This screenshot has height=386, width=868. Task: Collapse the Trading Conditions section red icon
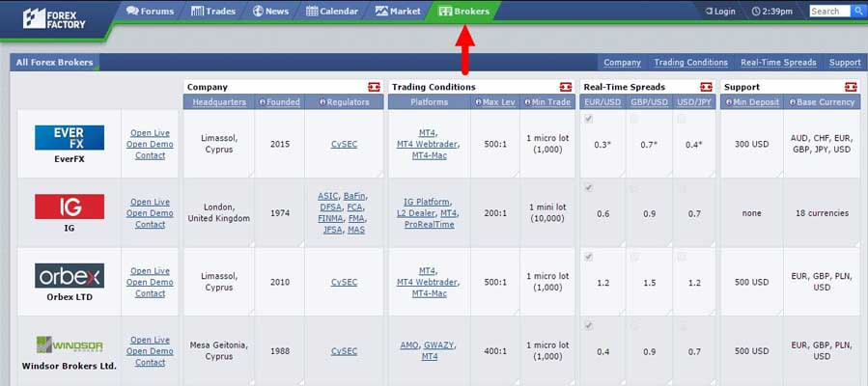pos(565,87)
